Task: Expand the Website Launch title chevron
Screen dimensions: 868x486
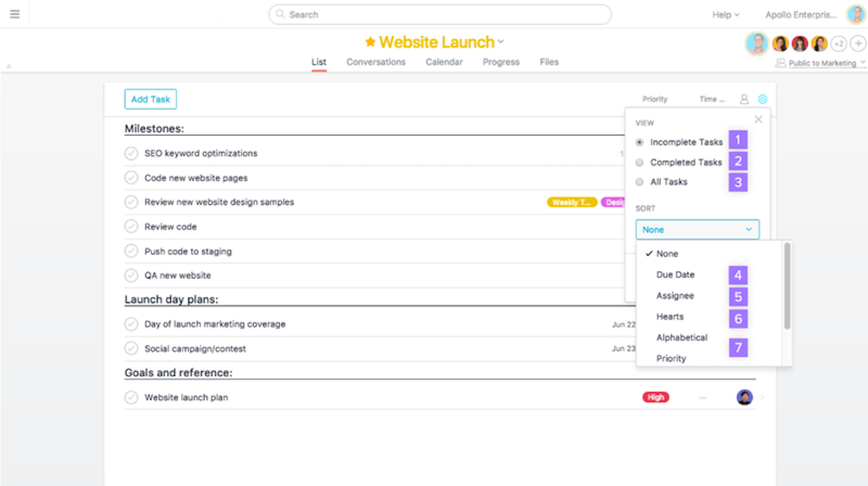Action: coord(501,41)
